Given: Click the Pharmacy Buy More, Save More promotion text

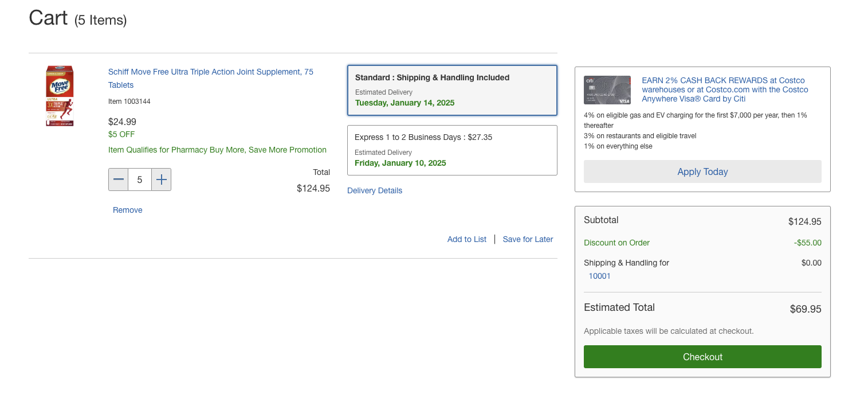Looking at the screenshot, I should (x=217, y=150).
